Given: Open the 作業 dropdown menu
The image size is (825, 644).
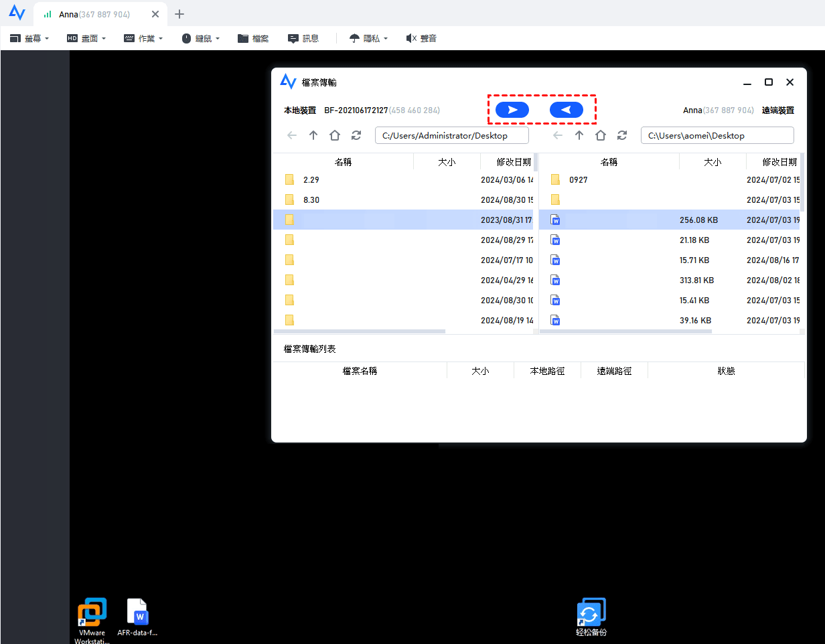Looking at the screenshot, I should click(143, 39).
